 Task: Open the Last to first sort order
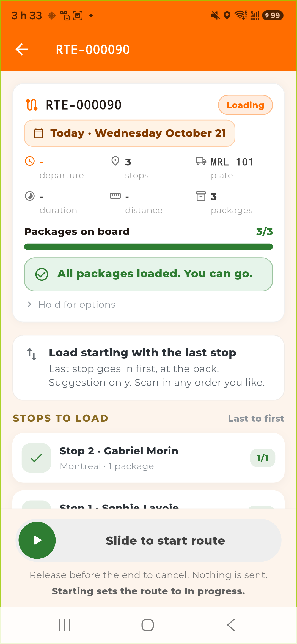pyautogui.click(x=256, y=418)
